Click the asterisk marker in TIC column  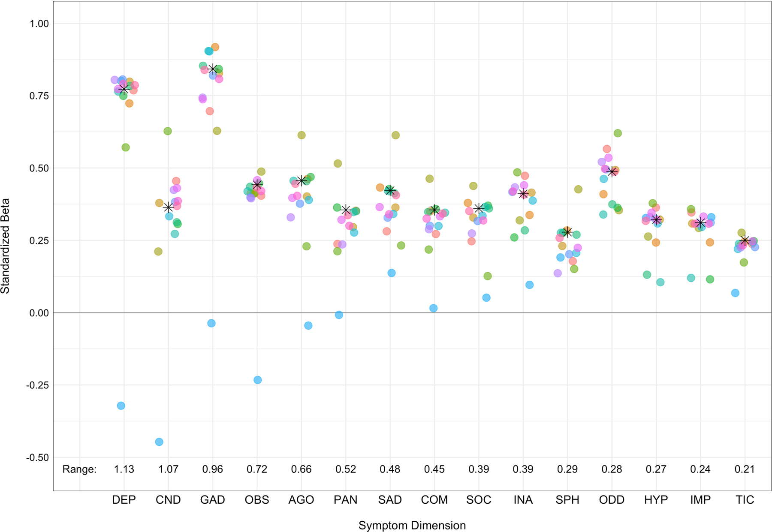point(745,240)
